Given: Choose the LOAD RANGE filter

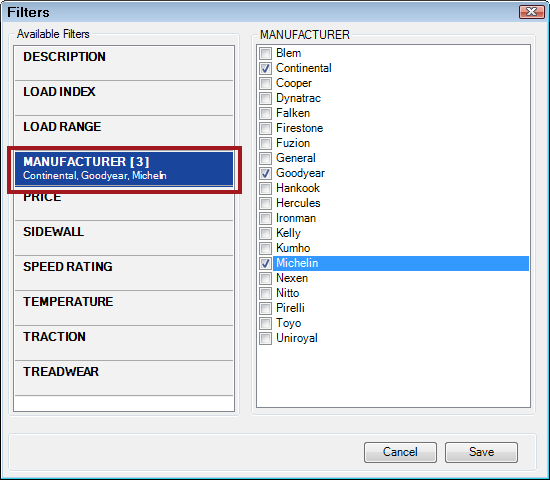Looking at the screenshot, I should [x=124, y=133].
